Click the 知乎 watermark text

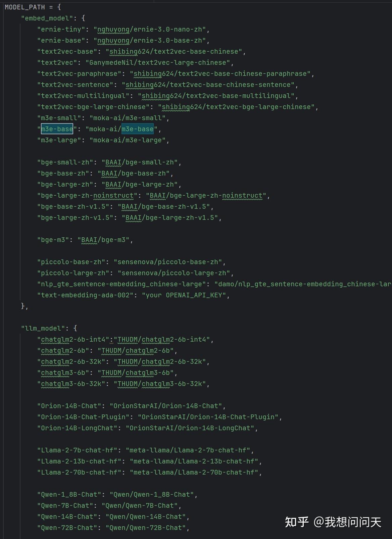[297, 522]
